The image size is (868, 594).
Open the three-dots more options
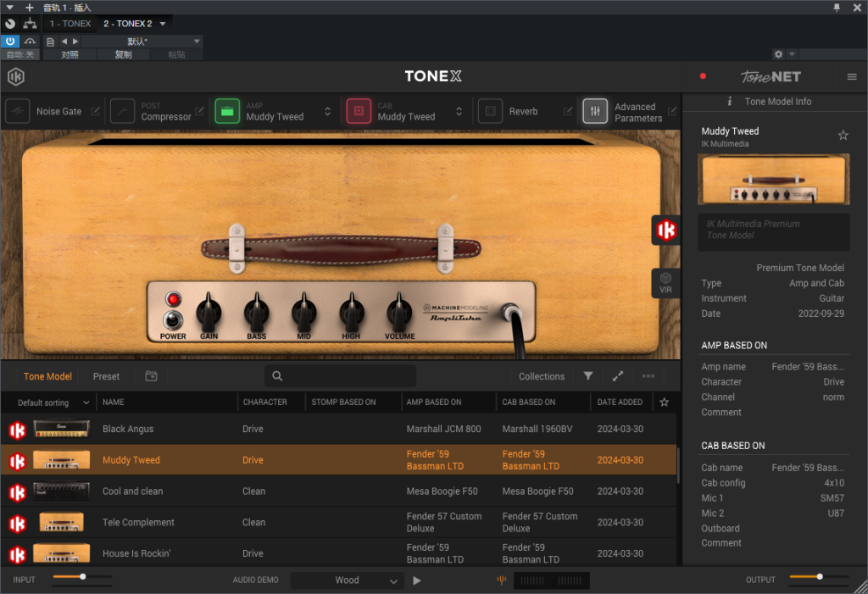(648, 376)
